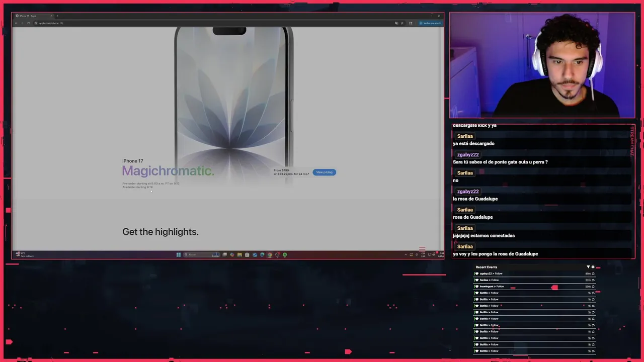Open the browser profile button at toolbar right
The width and height of the screenshot is (644, 362).
(x=430, y=23)
